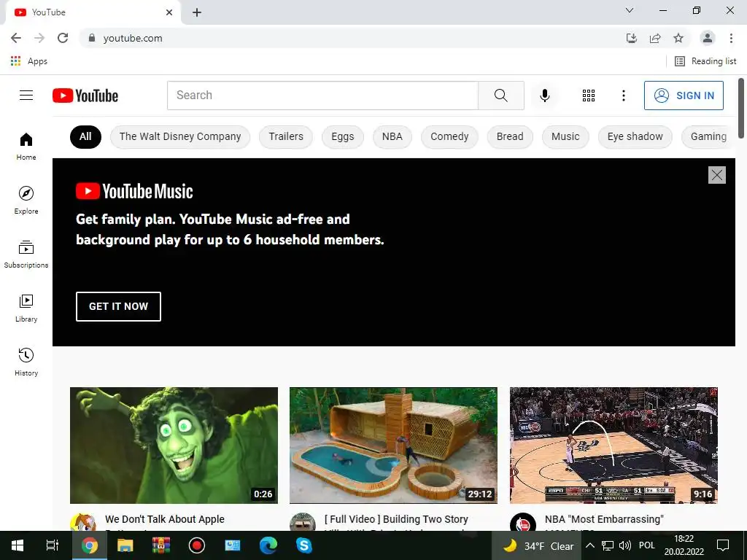The image size is (747, 560).
Task: Open Task View on taskbar
Action: (x=53, y=545)
